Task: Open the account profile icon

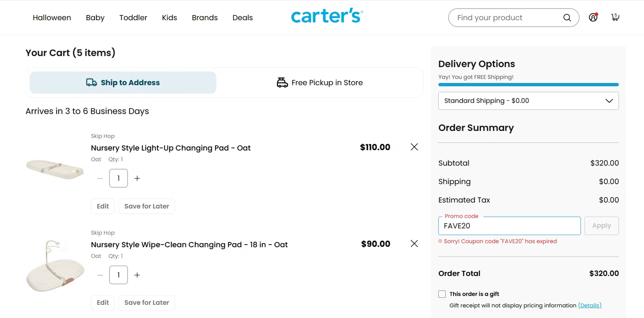Action: point(593,18)
